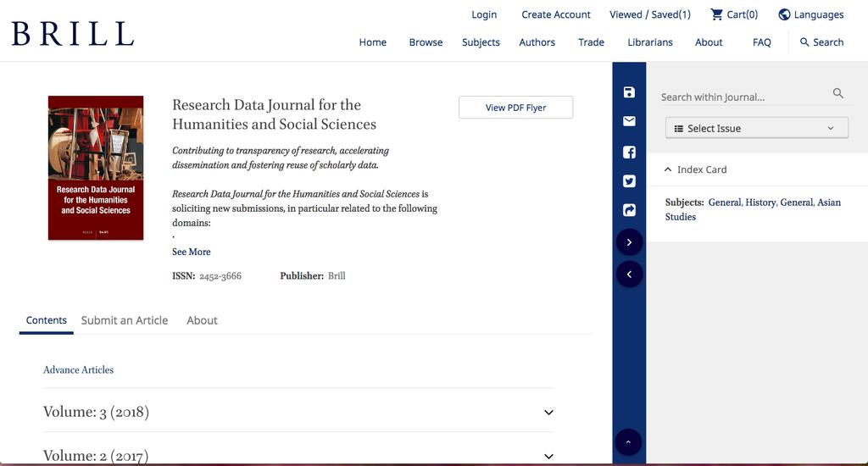Click See More under the journal description

pos(191,252)
